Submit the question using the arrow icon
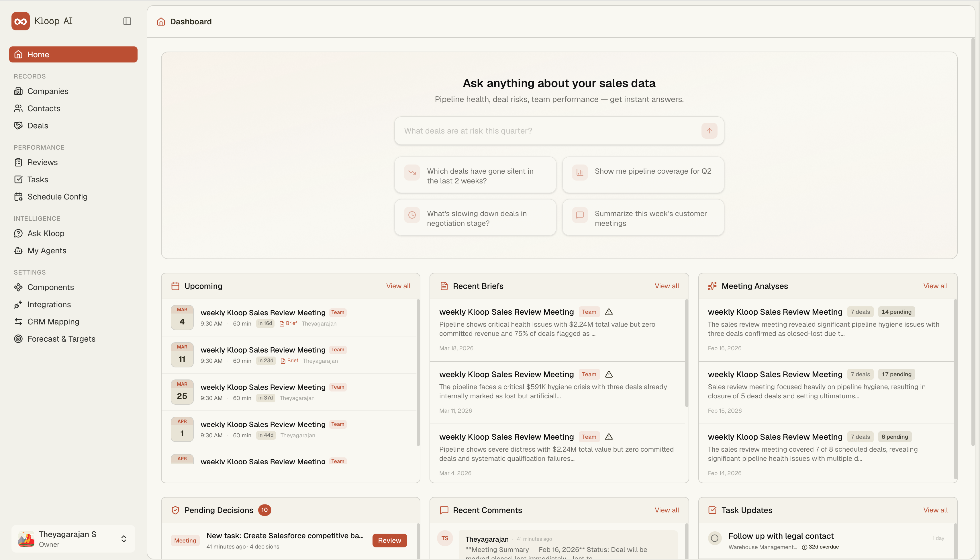The height and width of the screenshot is (560, 980). pos(709,130)
